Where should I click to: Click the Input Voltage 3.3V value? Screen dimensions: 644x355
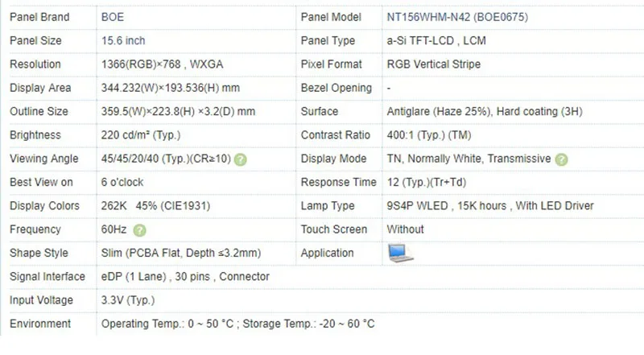tap(126, 300)
